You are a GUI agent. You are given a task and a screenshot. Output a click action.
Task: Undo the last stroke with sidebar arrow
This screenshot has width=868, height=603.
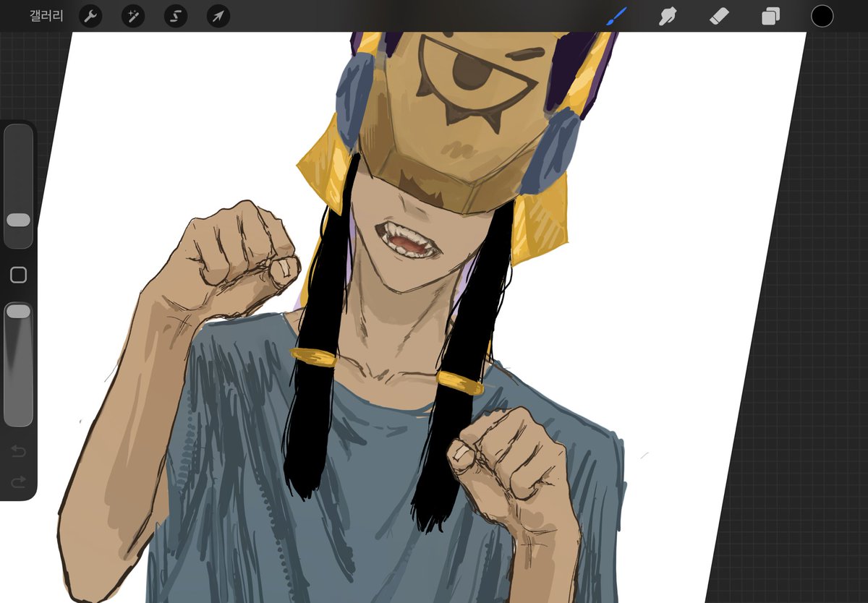(18, 452)
